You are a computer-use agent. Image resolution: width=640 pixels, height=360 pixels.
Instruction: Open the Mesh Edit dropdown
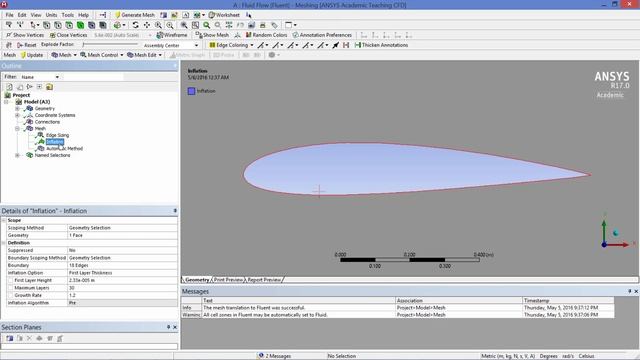144,55
